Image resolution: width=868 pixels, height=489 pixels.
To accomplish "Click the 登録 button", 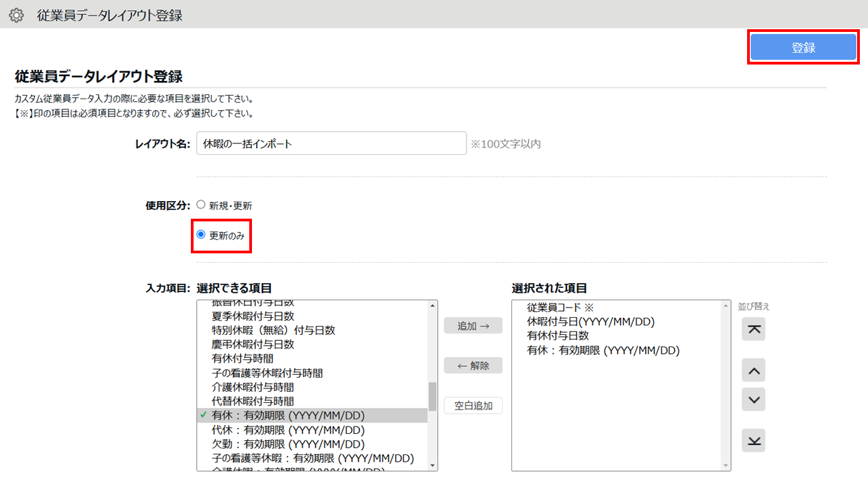I will click(803, 48).
